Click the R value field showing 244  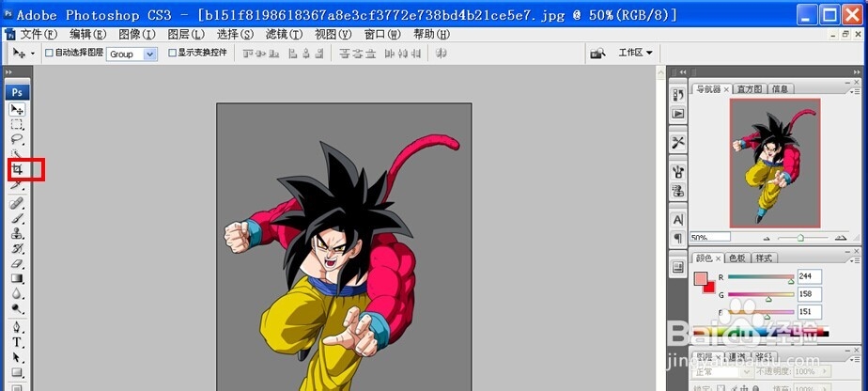(x=810, y=276)
